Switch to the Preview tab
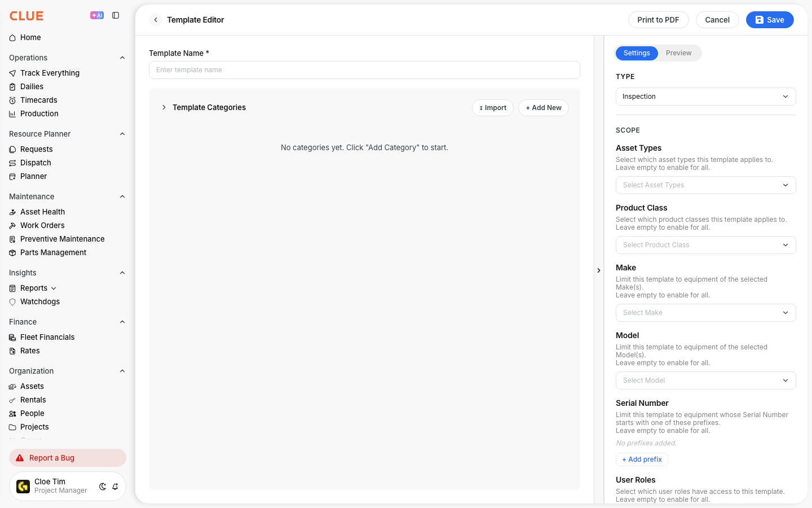This screenshot has width=812, height=508. pos(678,53)
